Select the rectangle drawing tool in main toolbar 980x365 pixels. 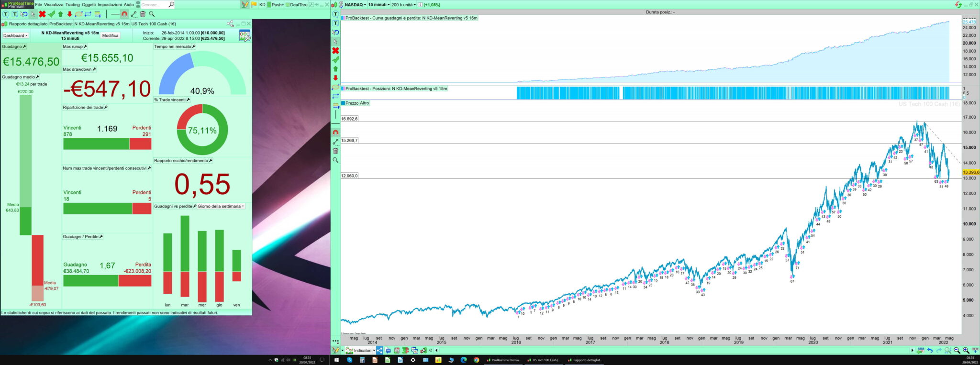(88, 14)
